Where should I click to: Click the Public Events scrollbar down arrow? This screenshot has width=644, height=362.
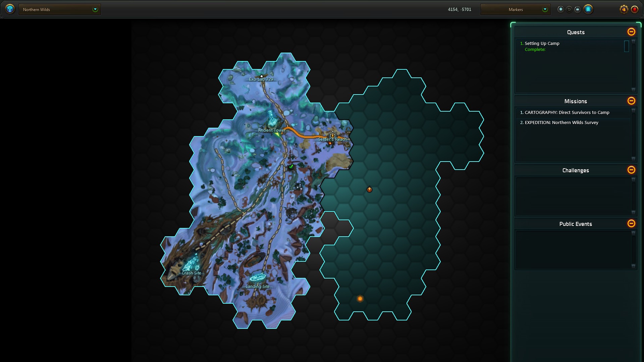tap(633, 266)
